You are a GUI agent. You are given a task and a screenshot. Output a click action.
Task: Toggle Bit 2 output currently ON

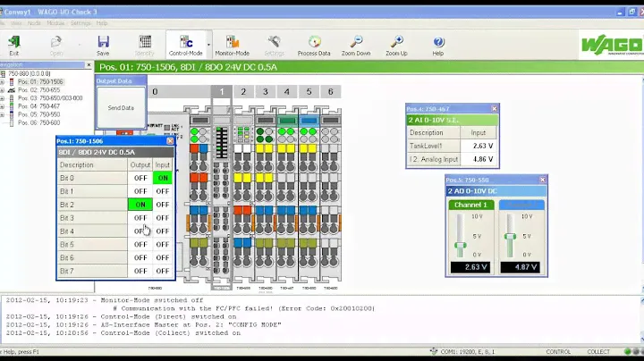(x=140, y=205)
